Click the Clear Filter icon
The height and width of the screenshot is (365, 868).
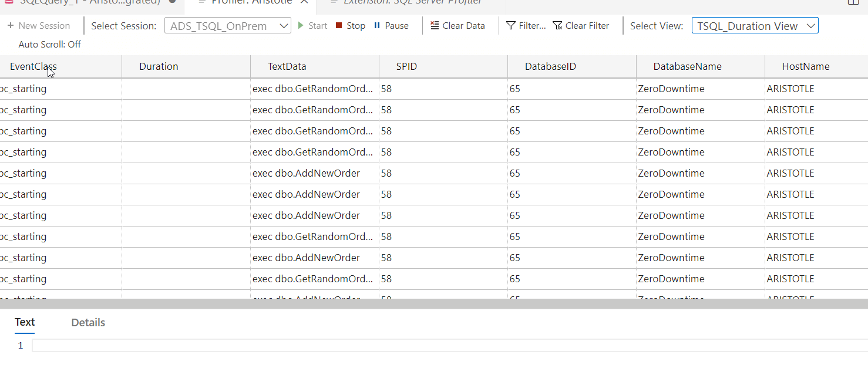pos(557,26)
